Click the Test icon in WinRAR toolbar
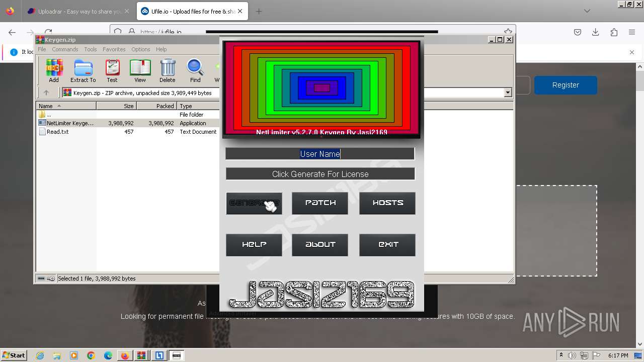 click(x=112, y=71)
